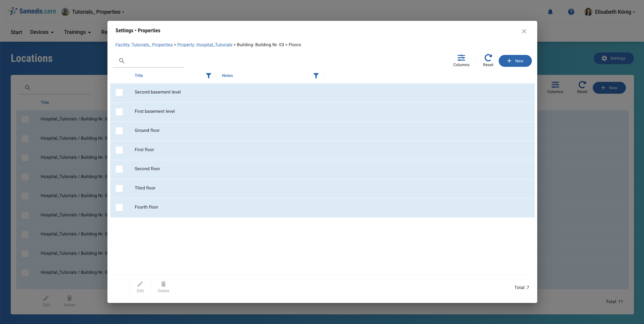Click the notification bell icon
The width and height of the screenshot is (644, 324).
tap(550, 12)
